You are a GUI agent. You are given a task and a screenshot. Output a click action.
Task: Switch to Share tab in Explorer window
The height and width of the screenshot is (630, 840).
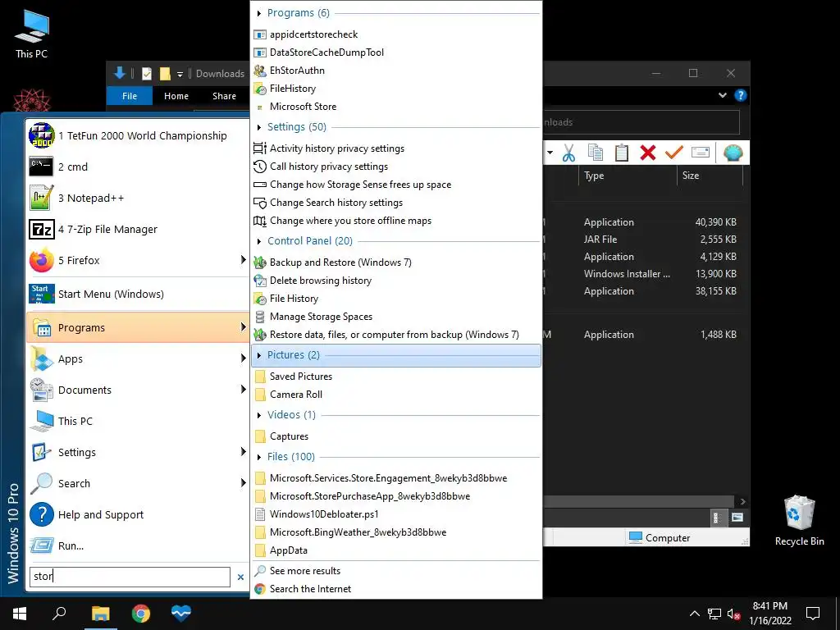[x=224, y=96]
